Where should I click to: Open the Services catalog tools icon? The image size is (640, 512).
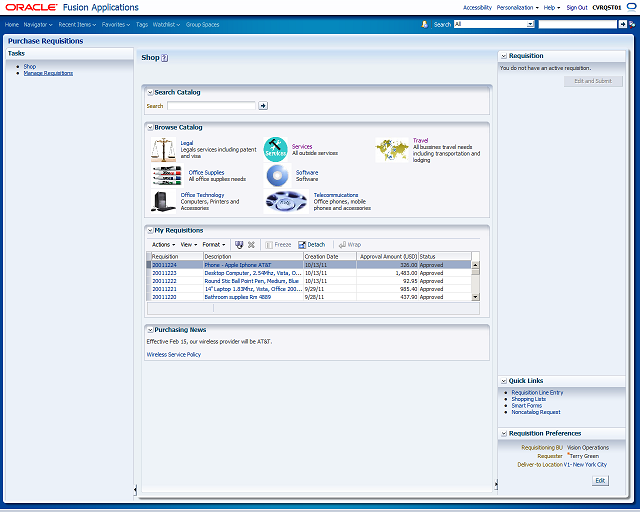(276, 149)
